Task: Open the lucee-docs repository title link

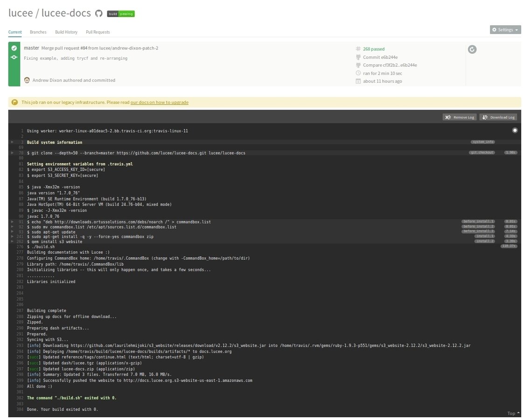Action: click(66, 13)
